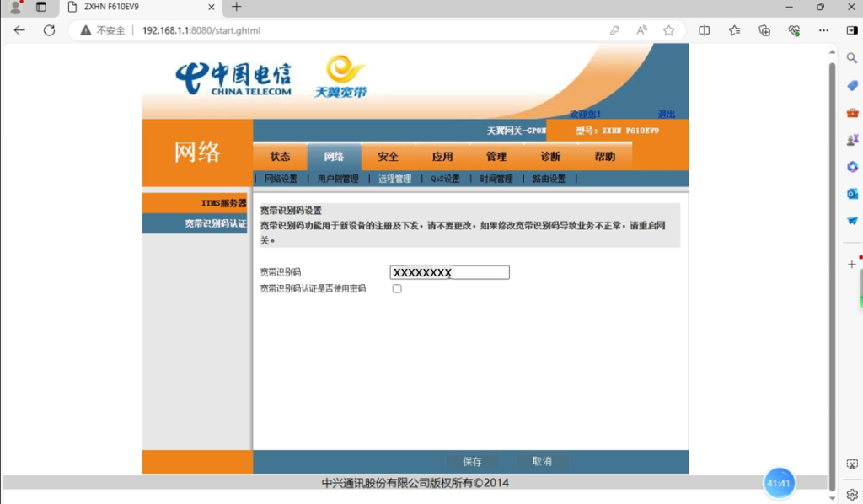Open the Favorites list icon
Viewport: 863px width, 504px height.
pyautogui.click(x=734, y=30)
